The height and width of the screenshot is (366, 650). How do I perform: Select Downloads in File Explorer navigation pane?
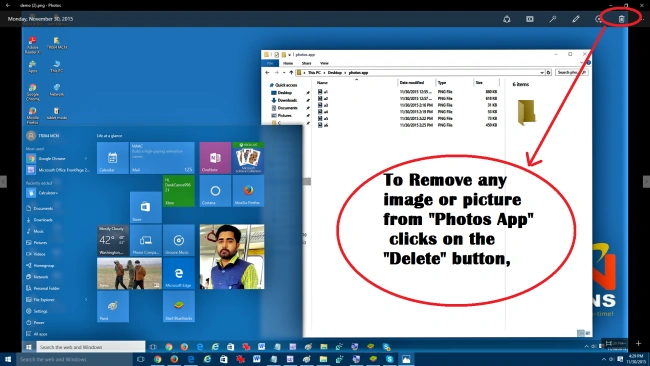284,100
